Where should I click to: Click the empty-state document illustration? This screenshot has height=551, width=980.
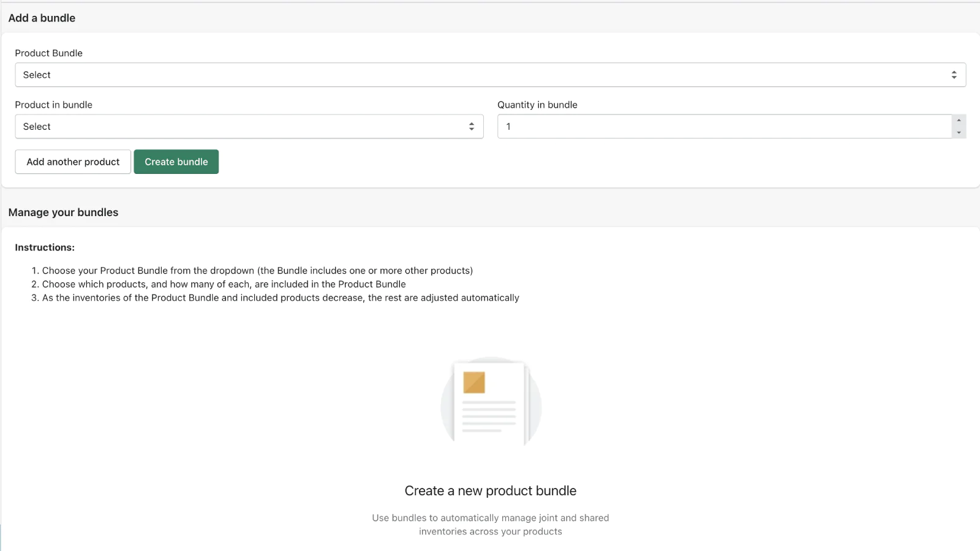[x=491, y=402]
